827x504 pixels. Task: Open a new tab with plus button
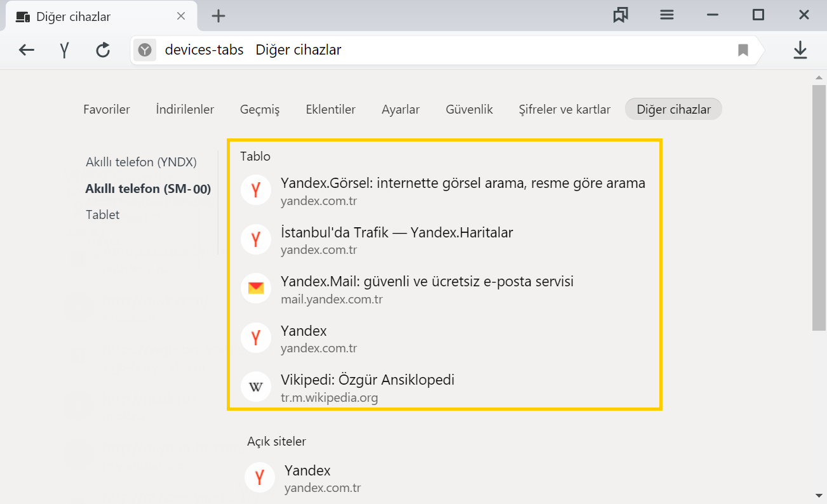tap(219, 16)
